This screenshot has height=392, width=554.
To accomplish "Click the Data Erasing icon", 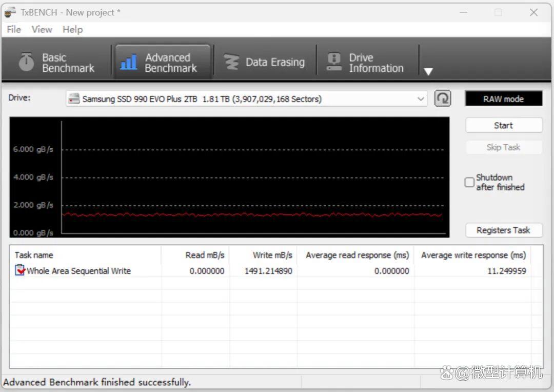I will (232, 62).
